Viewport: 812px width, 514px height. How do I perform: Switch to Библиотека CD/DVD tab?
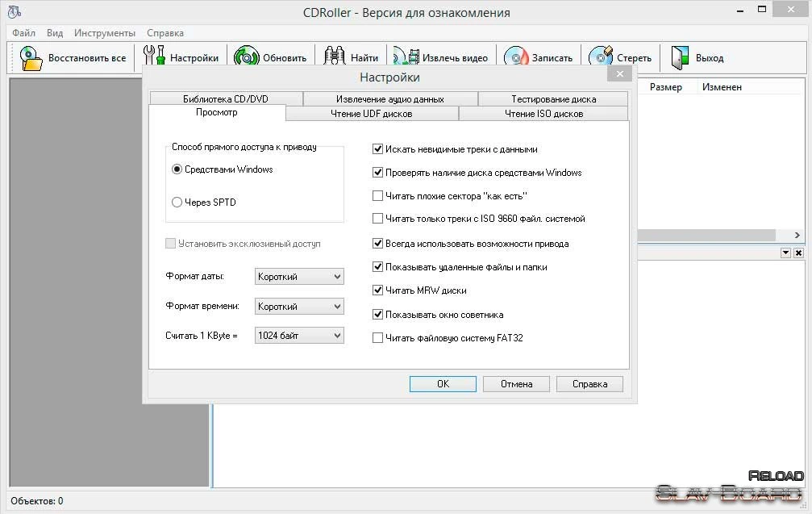click(226, 98)
